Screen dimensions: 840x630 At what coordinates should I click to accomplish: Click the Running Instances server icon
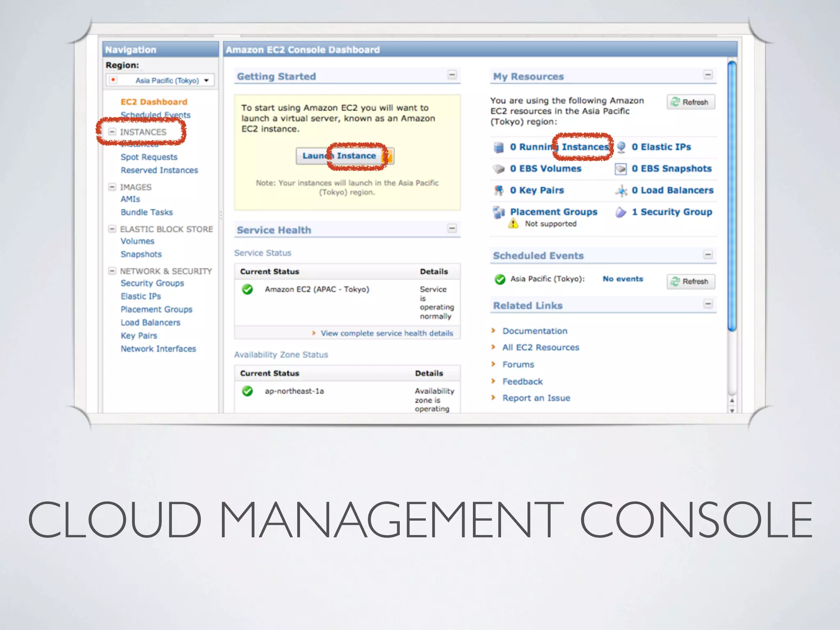[x=498, y=147]
